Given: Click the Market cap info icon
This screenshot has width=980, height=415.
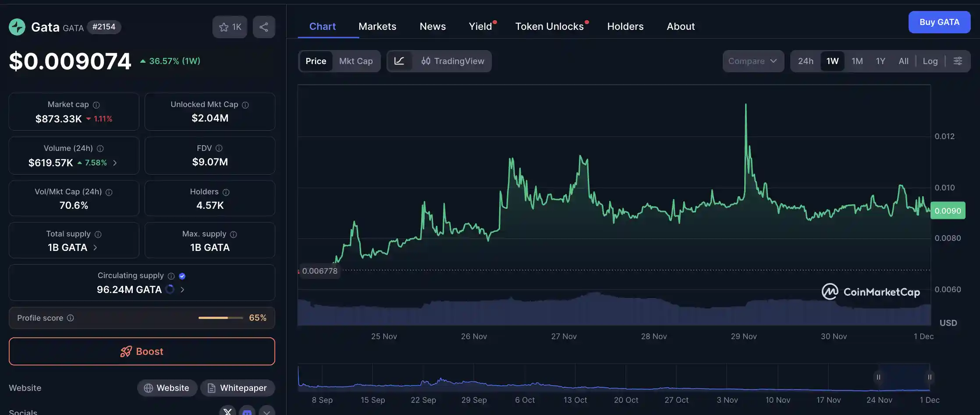Looking at the screenshot, I should click(x=96, y=104).
